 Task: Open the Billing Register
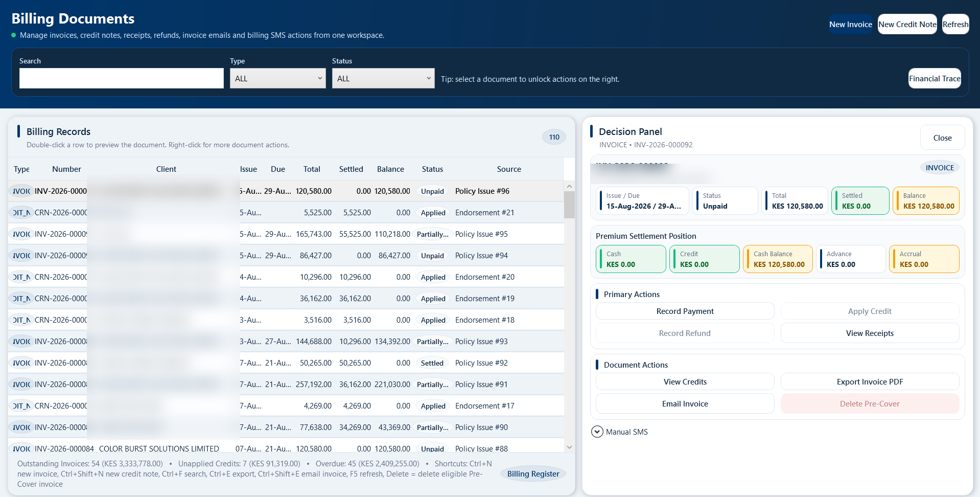pos(533,474)
